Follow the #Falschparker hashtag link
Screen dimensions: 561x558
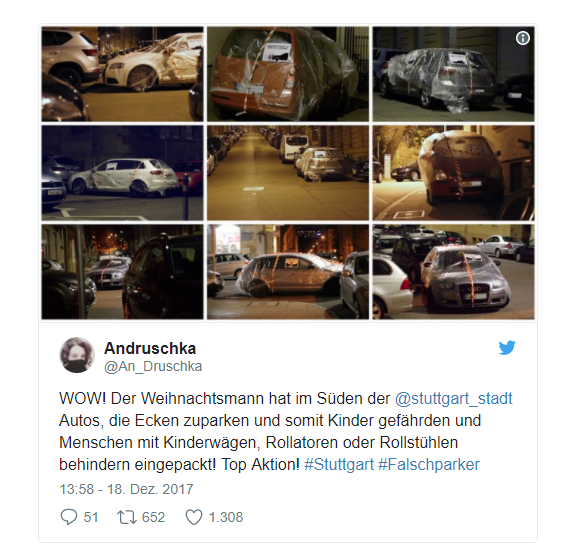(429, 465)
